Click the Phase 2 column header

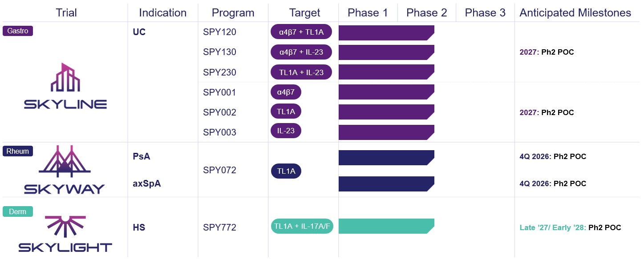click(426, 13)
